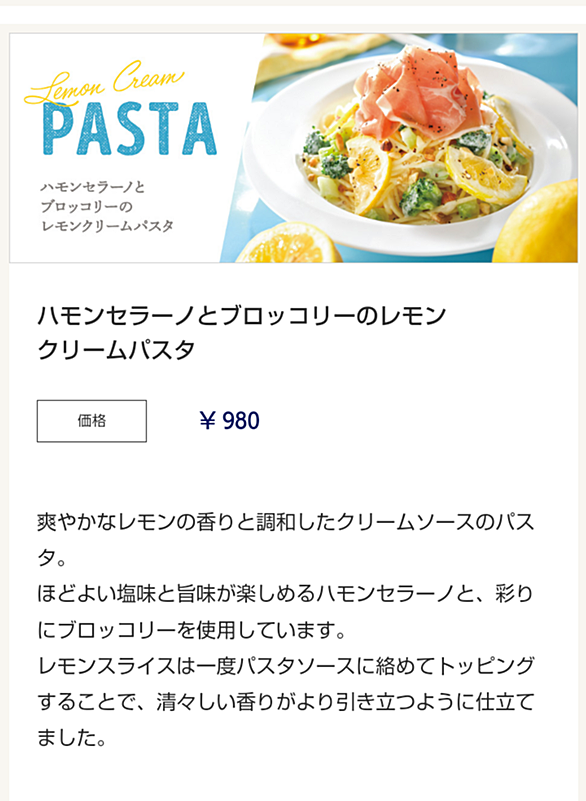Screen dimensions: 586x801
Task: Click the description line starting することで、清々しい
Action: [286, 702]
